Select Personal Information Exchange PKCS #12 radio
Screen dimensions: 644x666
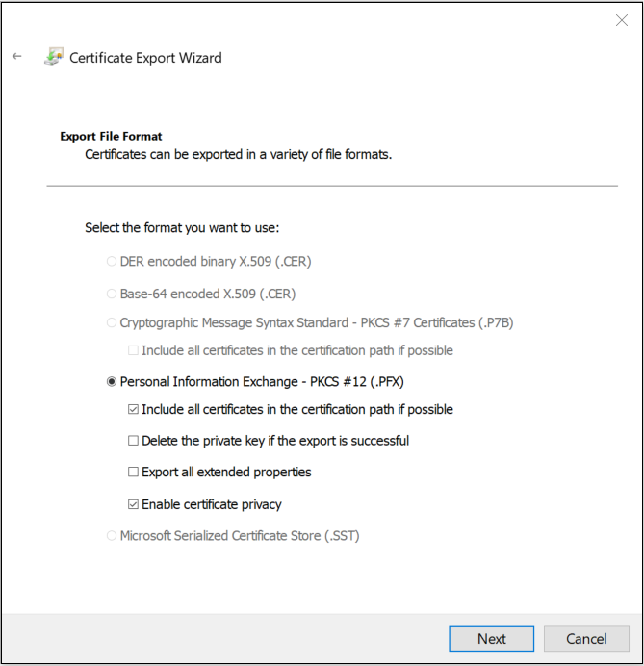(x=113, y=382)
